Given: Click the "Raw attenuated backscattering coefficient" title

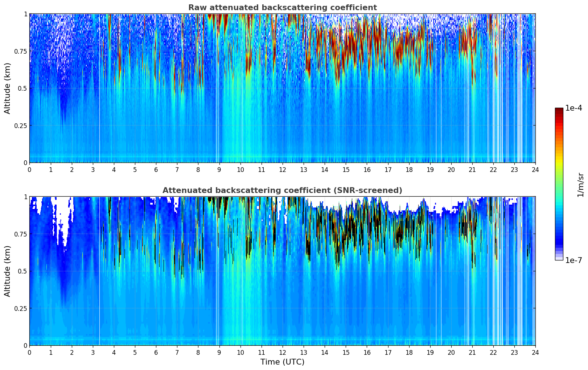Looking at the screenshot, I should click(x=282, y=8).
